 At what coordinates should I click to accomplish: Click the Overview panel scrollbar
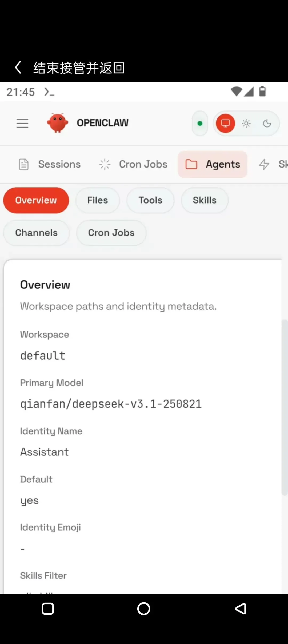pos(285,407)
